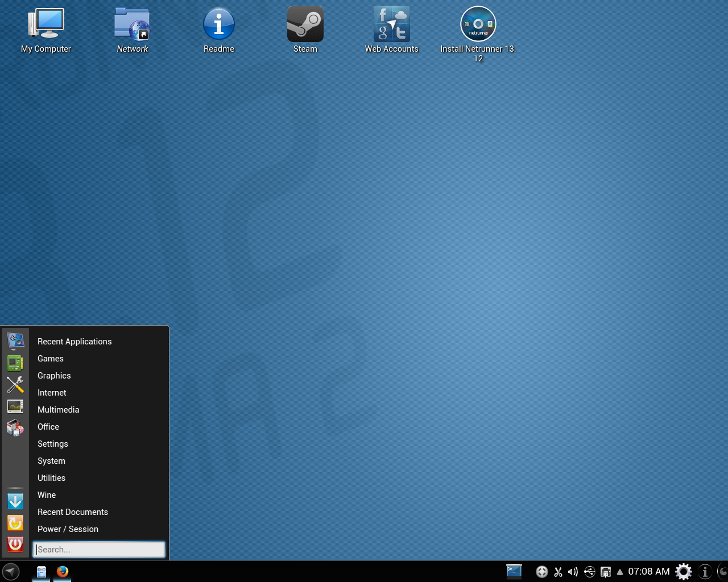Click the multimedia monitor favorite icon in launcher sidebar
Screen dimensions: 728x582
15,341
